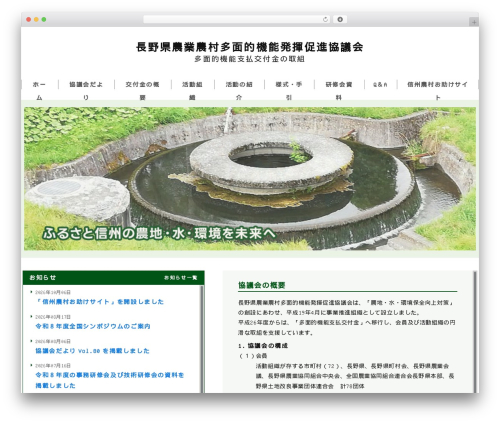
Task: Open news 令和8年度の事務研修会及び技術研修会の資料
Action: [110, 380]
